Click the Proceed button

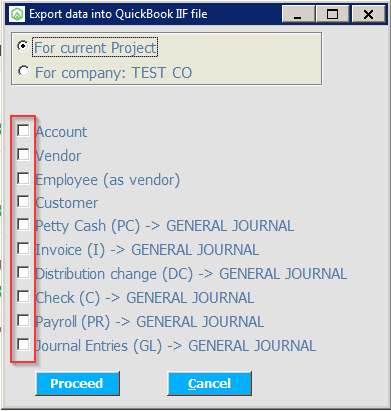[77, 383]
